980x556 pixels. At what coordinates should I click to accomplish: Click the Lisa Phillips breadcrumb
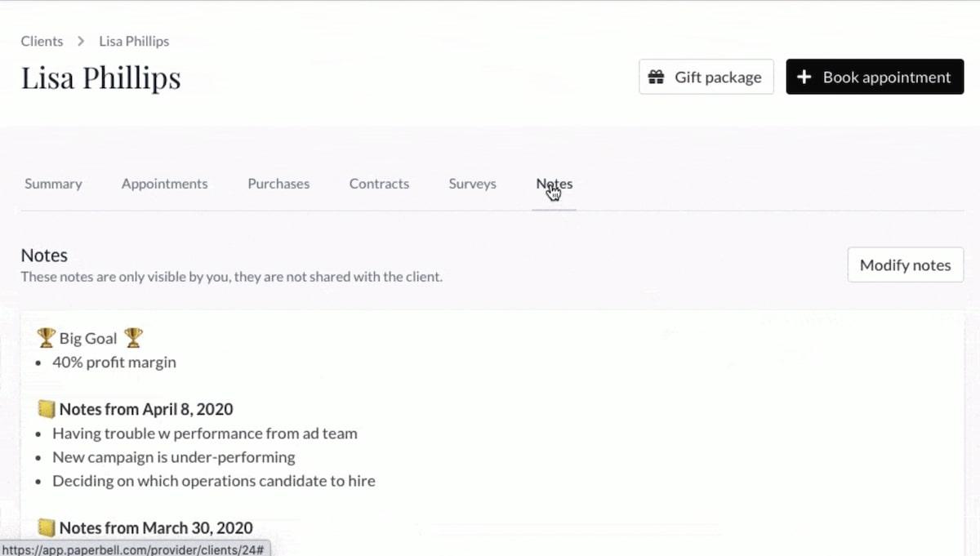[x=134, y=41]
